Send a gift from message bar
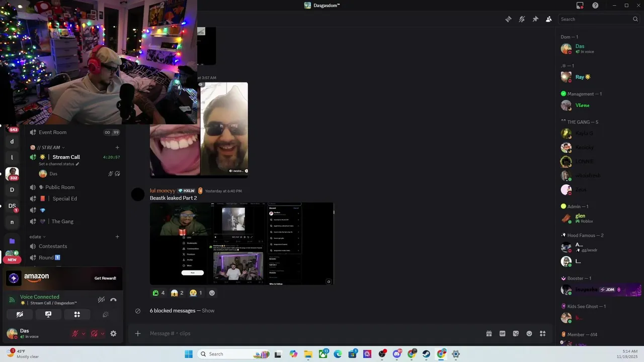644x362 pixels. pyautogui.click(x=489, y=333)
